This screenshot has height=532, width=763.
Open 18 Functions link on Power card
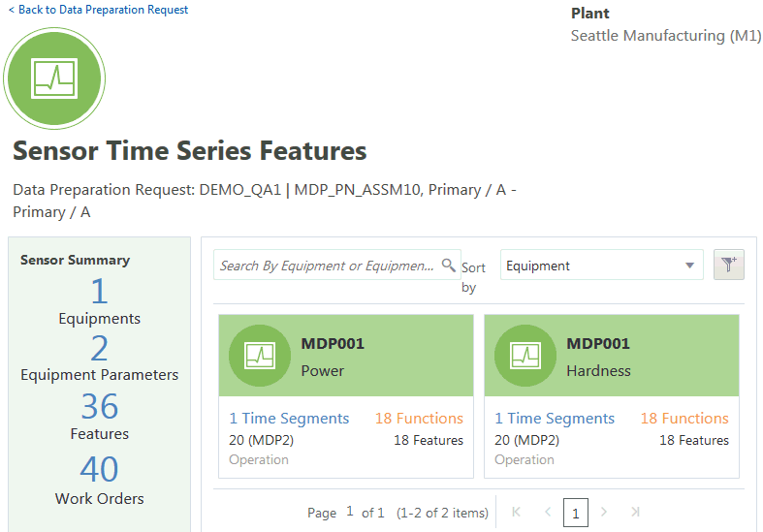coord(419,419)
